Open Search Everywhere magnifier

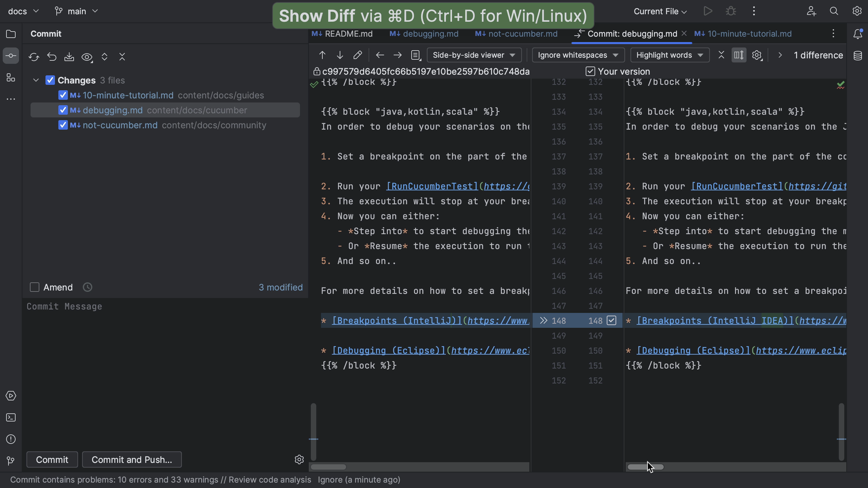[x=834, y=11]
